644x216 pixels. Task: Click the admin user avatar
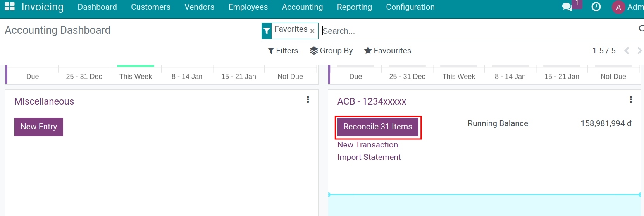point(618,7)
